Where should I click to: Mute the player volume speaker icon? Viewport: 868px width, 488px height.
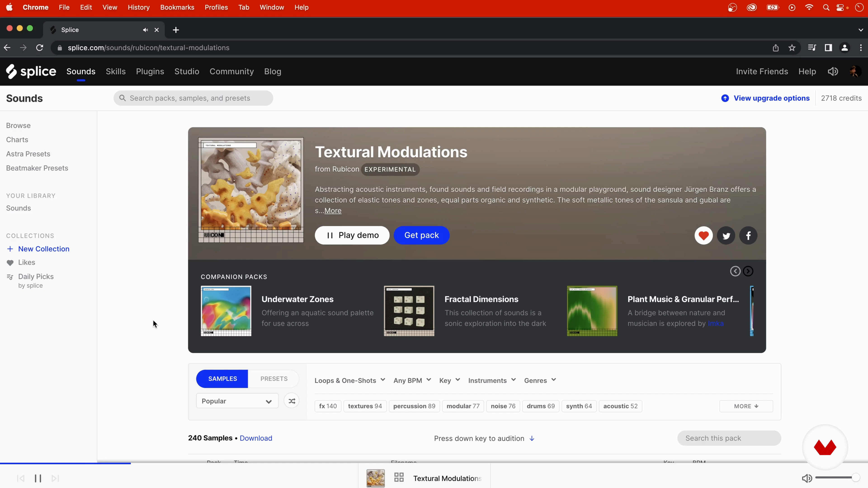(x=807, y=478)
